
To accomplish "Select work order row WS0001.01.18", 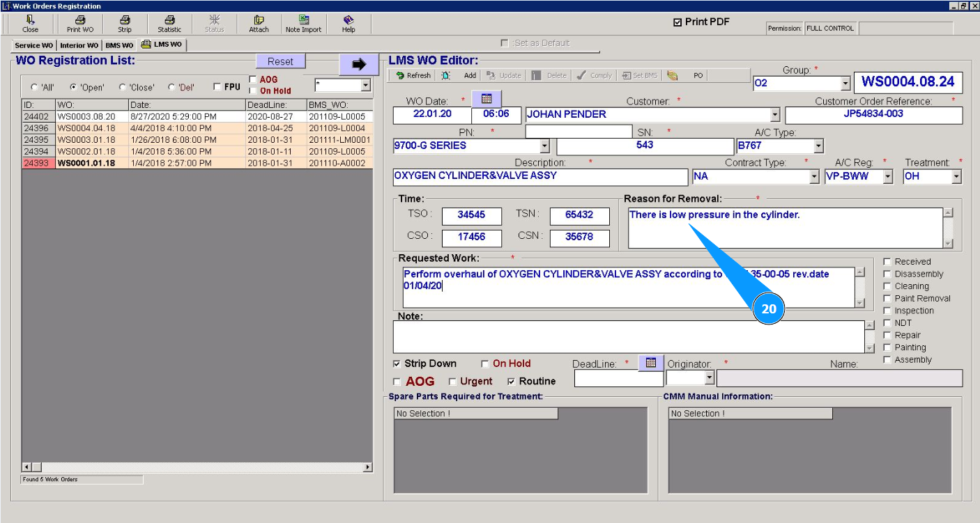I will click(197, 163).
